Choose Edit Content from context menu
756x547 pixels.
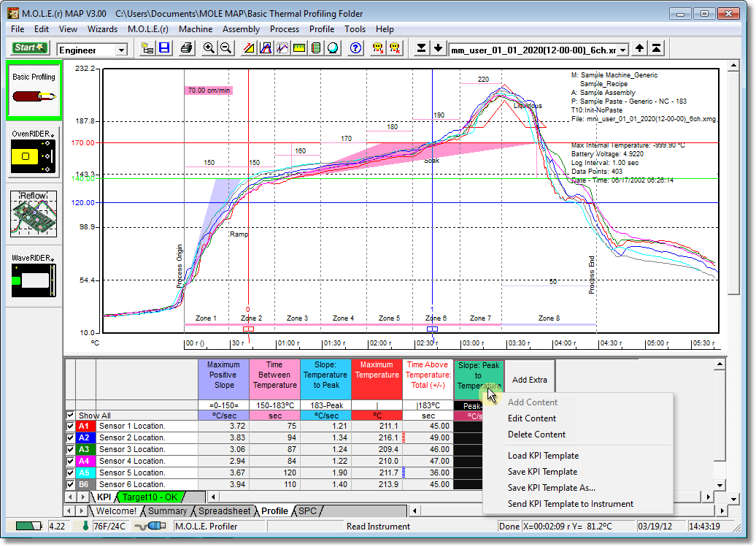pyautogui.click(x=532, y=418)
